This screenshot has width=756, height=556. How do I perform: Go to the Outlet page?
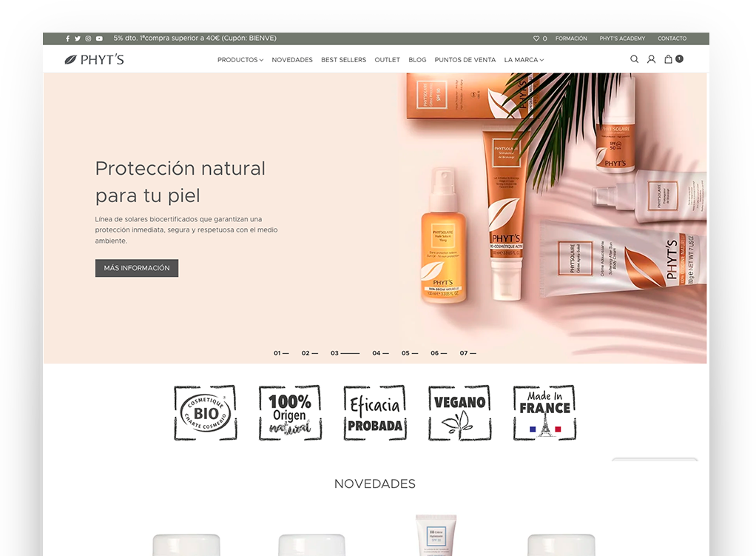(x=387, y=60)
